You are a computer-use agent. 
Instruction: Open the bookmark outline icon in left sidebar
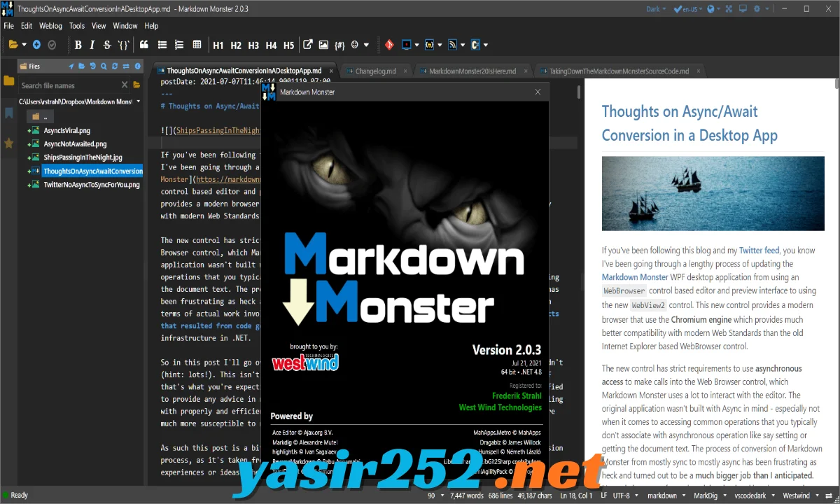8,113
